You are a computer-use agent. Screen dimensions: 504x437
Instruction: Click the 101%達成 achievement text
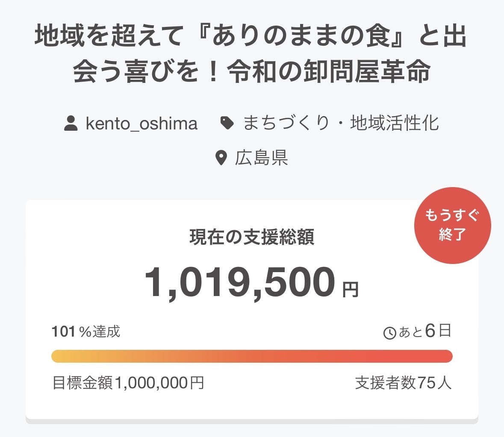tap(86, 331)
